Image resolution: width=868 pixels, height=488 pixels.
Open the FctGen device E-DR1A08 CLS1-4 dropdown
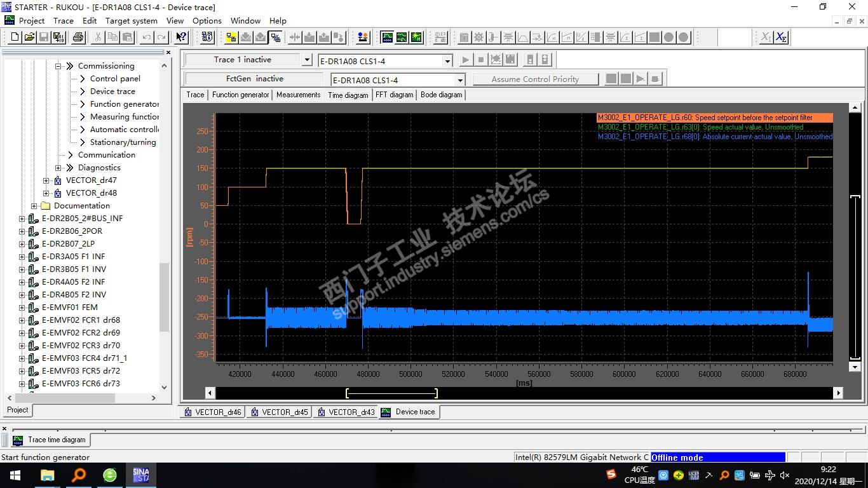(x=460, y=80)
